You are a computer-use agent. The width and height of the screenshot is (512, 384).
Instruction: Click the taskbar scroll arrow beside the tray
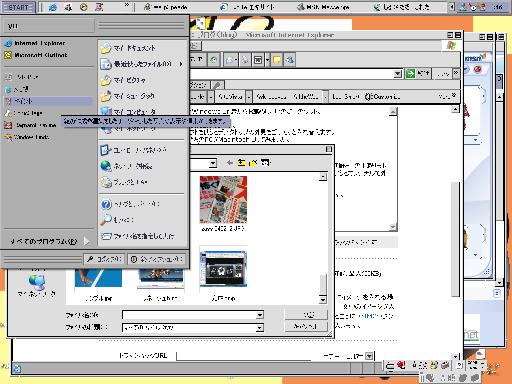tap(451, 7)
